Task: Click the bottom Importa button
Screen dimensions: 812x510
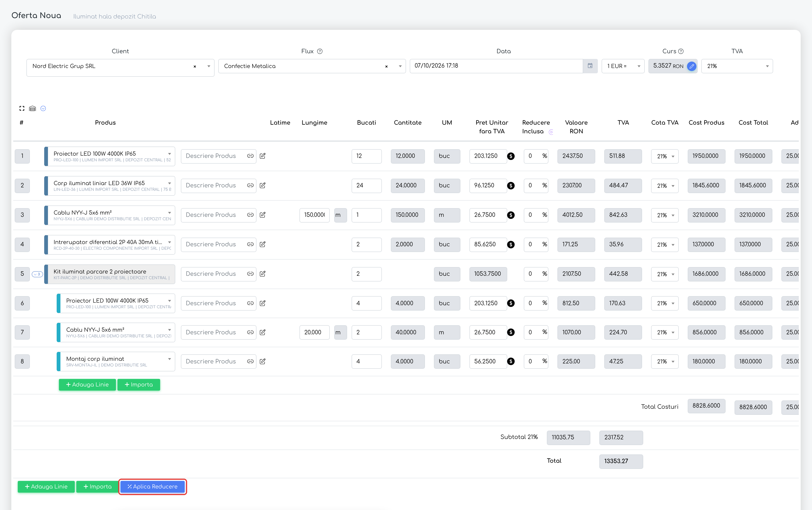Action: click(97, 486)
